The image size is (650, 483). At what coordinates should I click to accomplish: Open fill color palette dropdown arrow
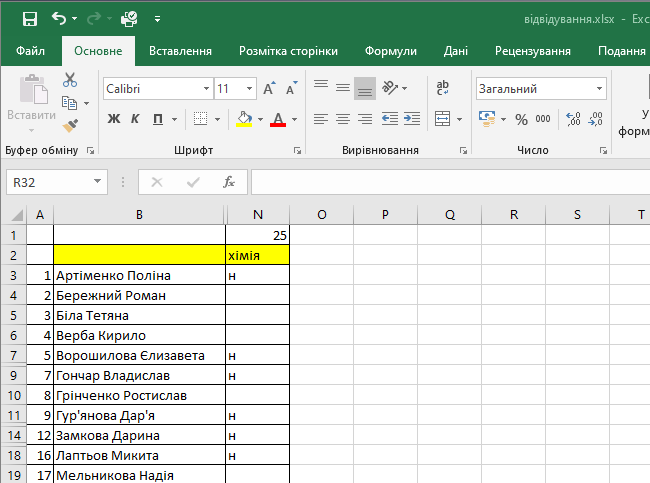(260, 119)
